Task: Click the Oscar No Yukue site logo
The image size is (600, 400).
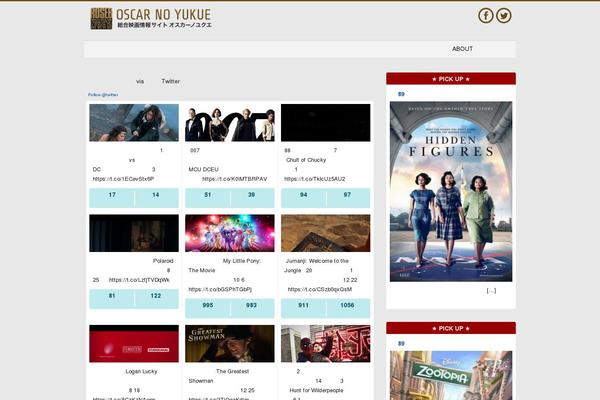Action: point(151,18)
